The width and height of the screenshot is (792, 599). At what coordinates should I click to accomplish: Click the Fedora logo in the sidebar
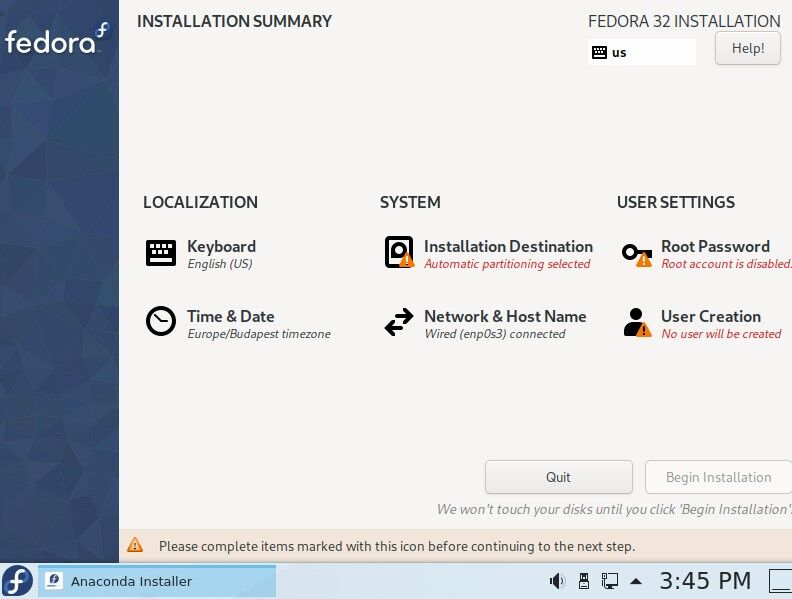57,39
